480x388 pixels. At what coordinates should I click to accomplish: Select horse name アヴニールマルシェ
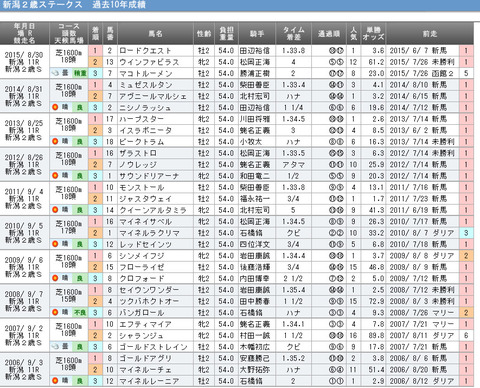click(x=153, y=96)
